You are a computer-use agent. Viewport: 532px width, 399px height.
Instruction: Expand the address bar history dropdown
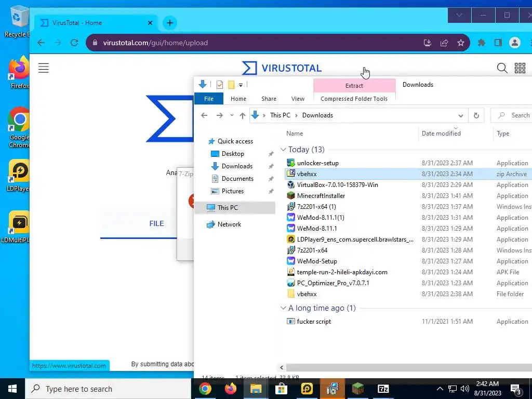(460, 115)
